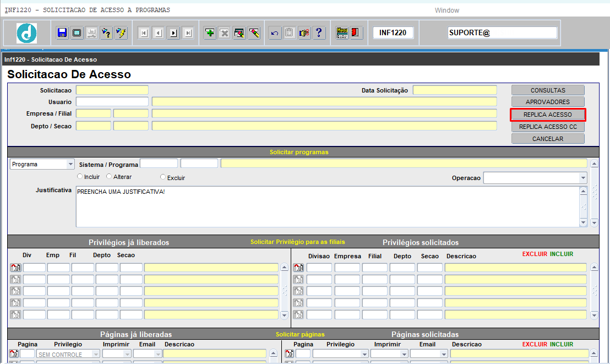Click Privilégios solicitados scrollbar up arrow
This screenshot has height=364, width=610.
tap(594, 268)
